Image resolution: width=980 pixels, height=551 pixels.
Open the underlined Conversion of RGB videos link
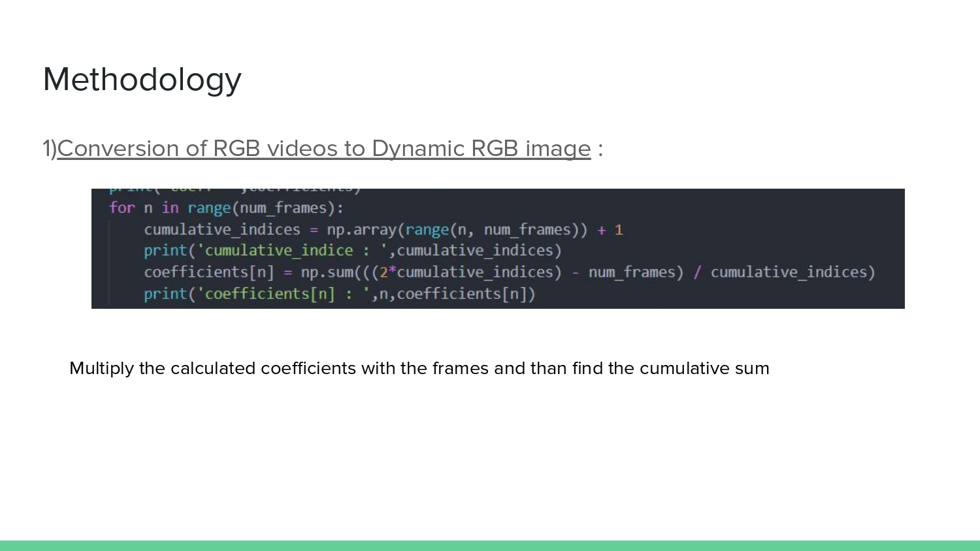click(x=324, y=148)
